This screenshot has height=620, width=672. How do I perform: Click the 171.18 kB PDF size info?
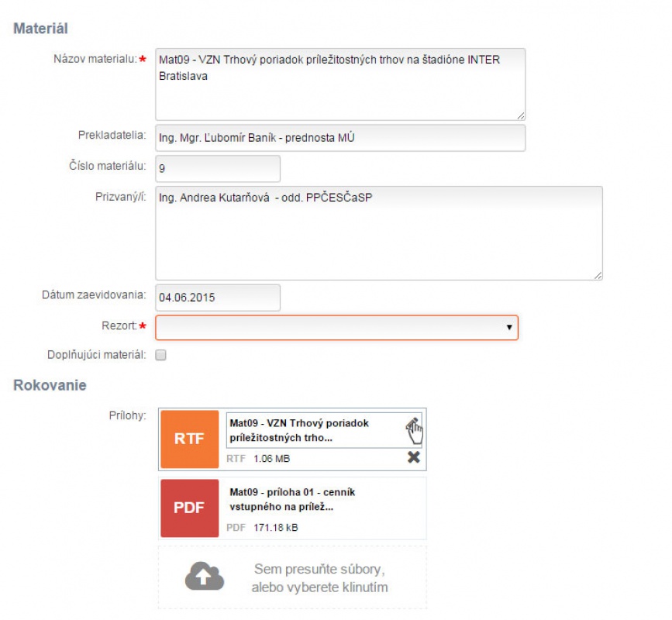point(276,528)
